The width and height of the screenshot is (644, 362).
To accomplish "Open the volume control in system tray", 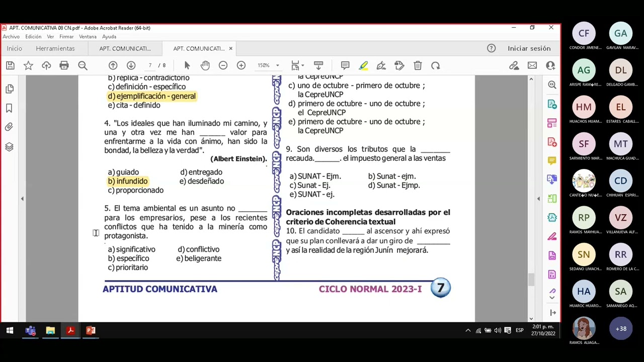I will pyautogui.click(x=497, y=330).
